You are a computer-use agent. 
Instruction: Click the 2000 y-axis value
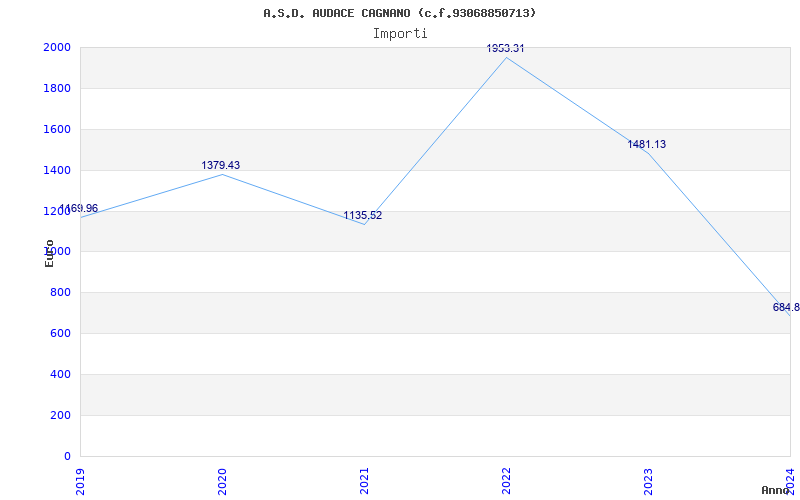(x=57, y=47)
